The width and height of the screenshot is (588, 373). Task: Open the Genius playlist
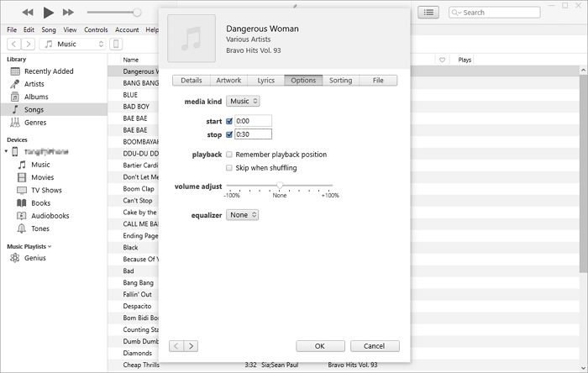35,258
